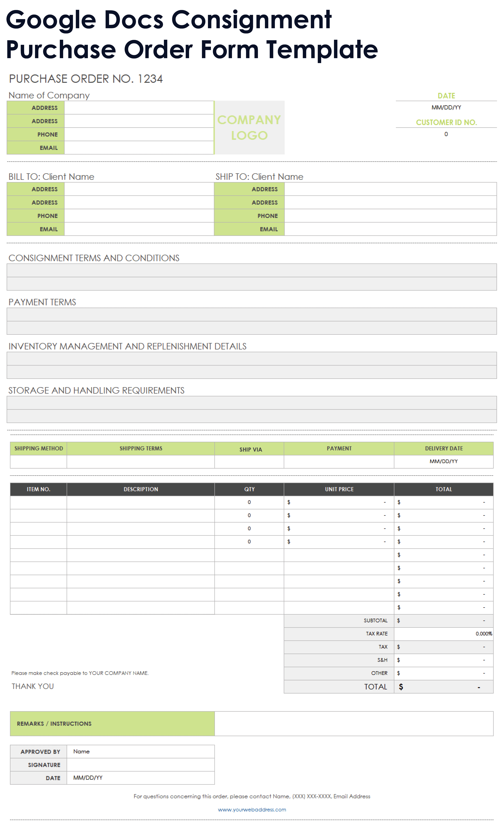Viewport: 504px width, 834px height.
Task: Click the Delivery Date MM/DD/YY cell
Action: tap(444, 462)
